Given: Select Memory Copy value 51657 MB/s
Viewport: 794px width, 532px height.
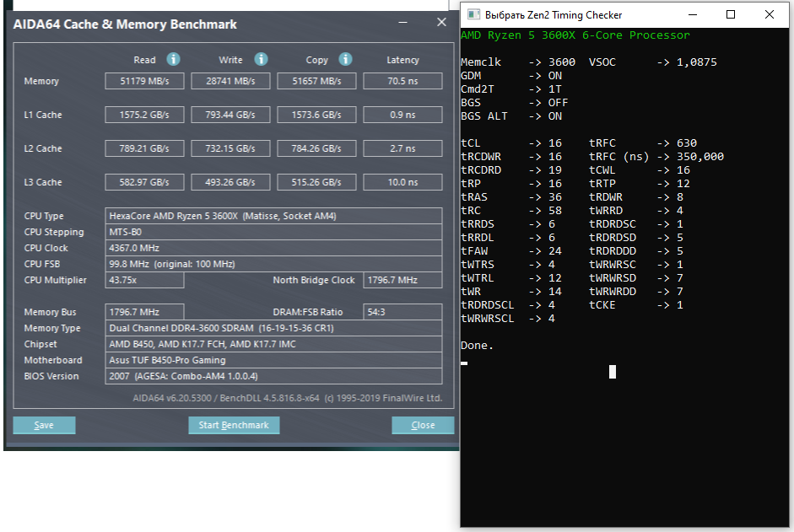Looking at the screenshot, I should (x=316, y=81).
